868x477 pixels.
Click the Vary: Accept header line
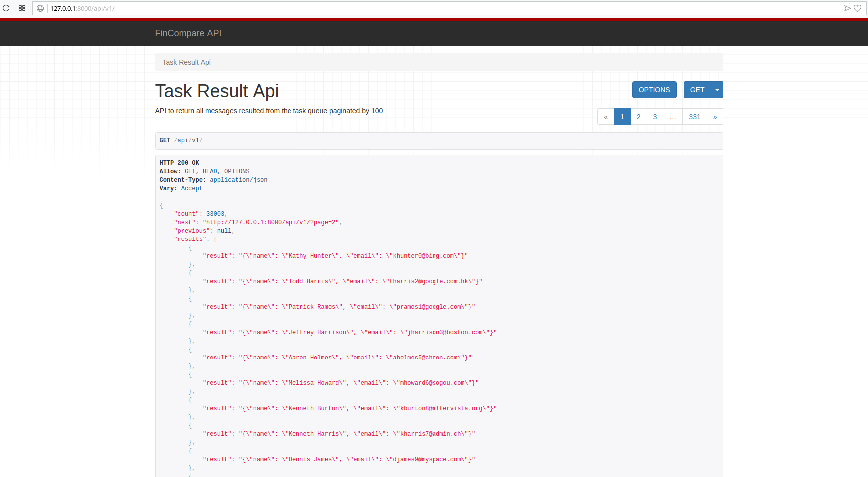tap(181, 188)
